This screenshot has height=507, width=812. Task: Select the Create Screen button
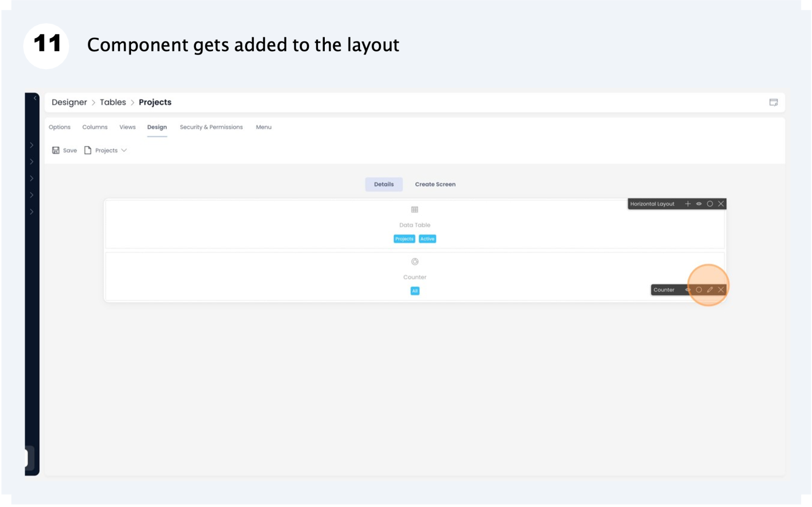pos(435,184)
